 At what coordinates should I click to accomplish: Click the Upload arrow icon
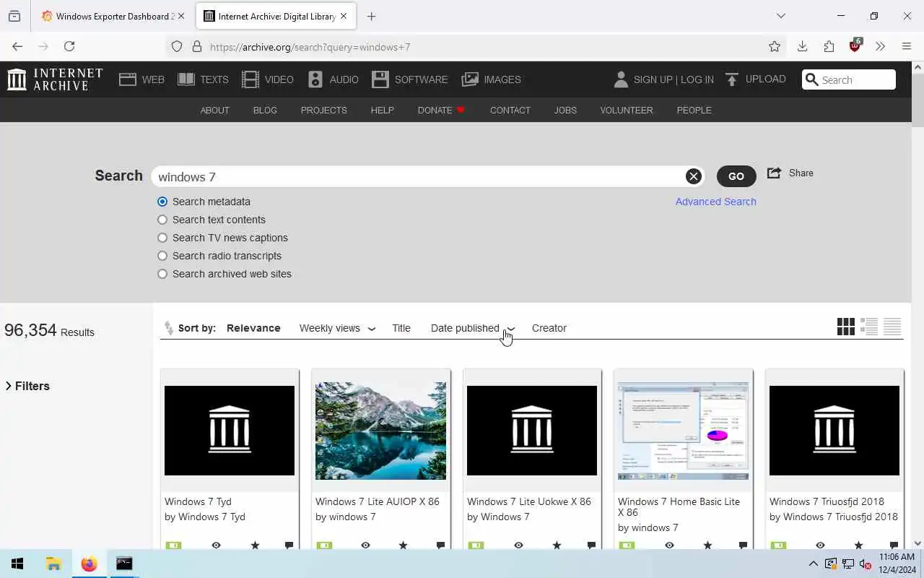[x=732, y=79]
